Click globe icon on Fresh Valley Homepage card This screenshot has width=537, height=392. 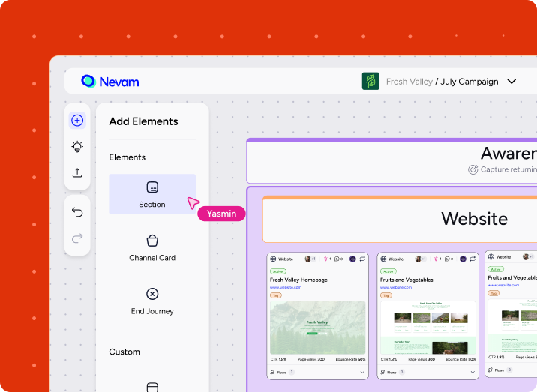pos(273,259)
